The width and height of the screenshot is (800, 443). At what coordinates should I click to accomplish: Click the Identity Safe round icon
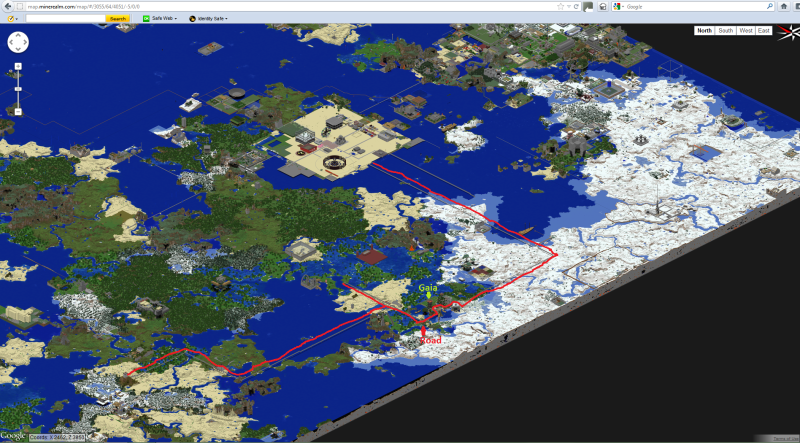(192, 18)
